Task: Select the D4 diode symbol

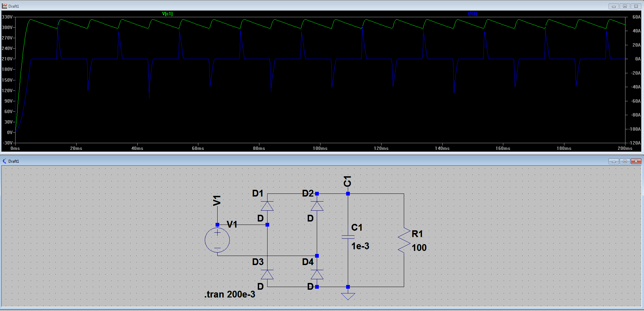Action: click(x=317, y=275)
